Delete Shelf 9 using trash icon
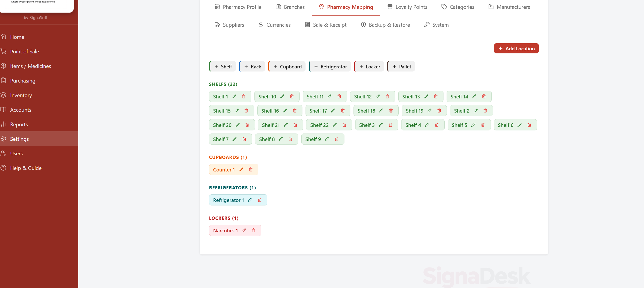This screenshot has height=288, width=644. [336, 139]
